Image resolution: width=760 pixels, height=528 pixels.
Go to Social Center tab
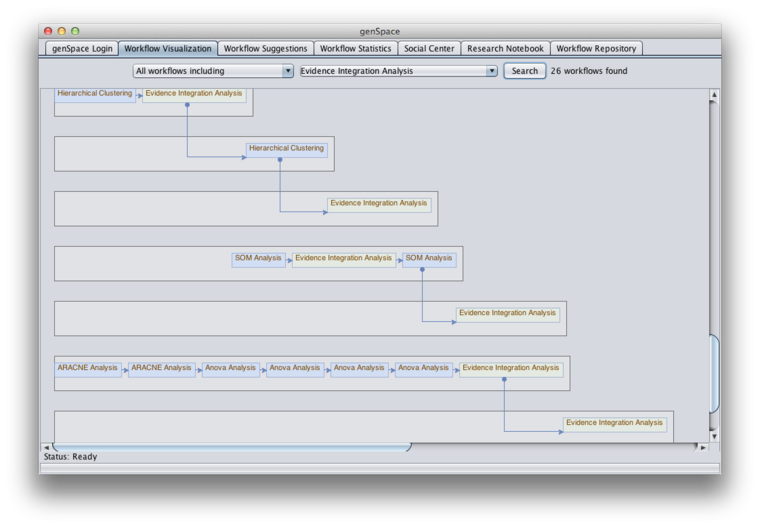tap(429, 48)
